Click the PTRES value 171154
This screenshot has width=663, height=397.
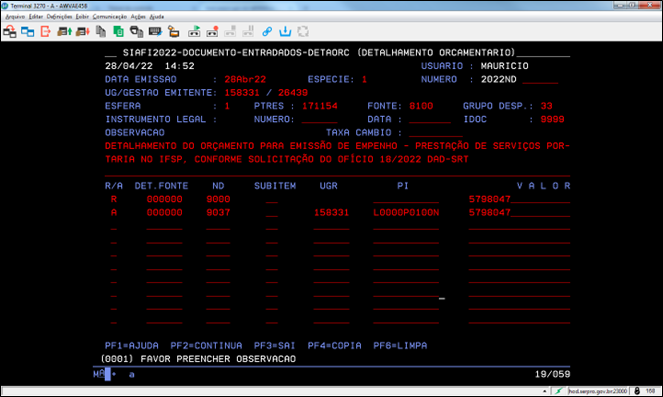coord(319,106)
